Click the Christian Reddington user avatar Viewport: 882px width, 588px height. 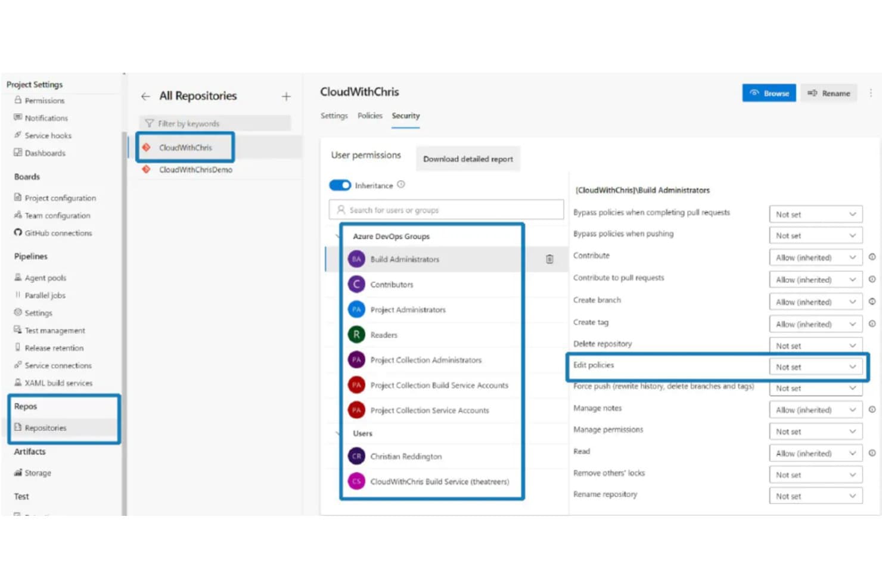point(356,456)
